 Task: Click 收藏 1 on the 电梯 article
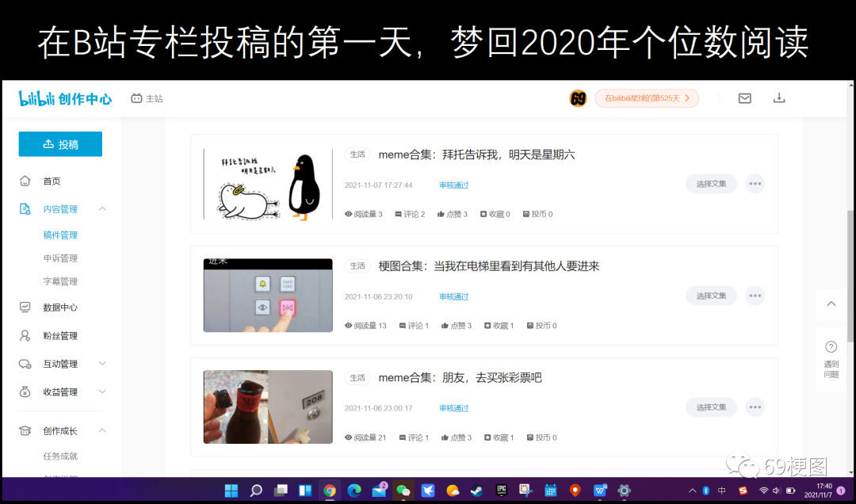click(499, 326)
